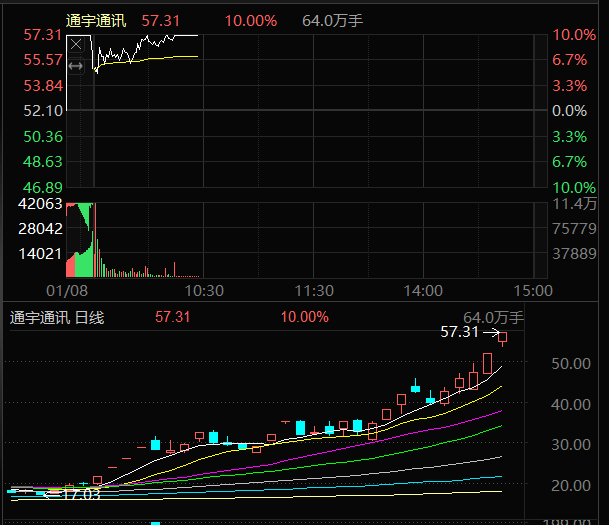609x525 pixels.
Task: Click 11.4万 on right volume axis
Action: pyautogui.click(x=574, y=203)
